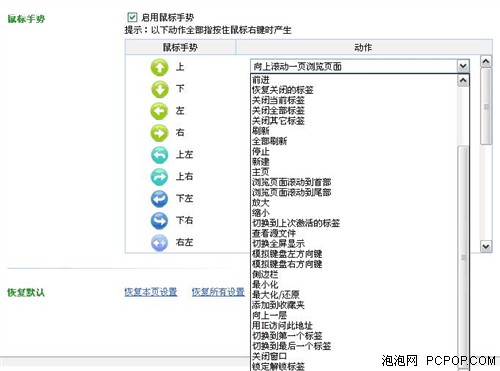Select 恢复关闭的标签 from the dropdown list
Image resolution: width=500 pixels, height=371 pixels.
(x=283, y=90)
